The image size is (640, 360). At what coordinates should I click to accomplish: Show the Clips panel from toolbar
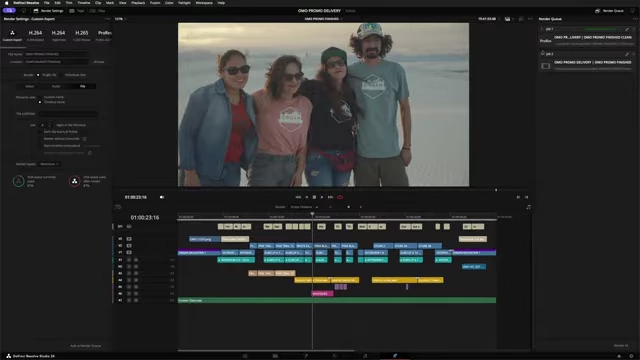tap(98, 11)
